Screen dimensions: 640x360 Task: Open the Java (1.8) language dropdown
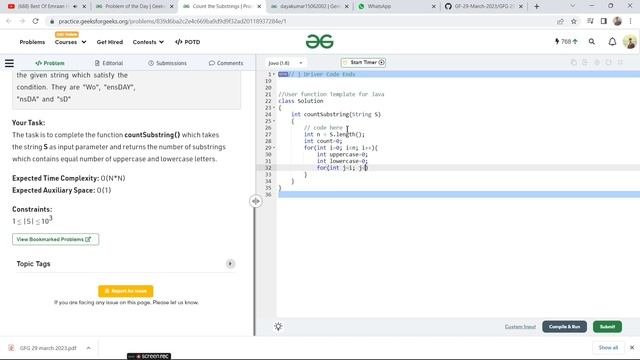point(285,63)
